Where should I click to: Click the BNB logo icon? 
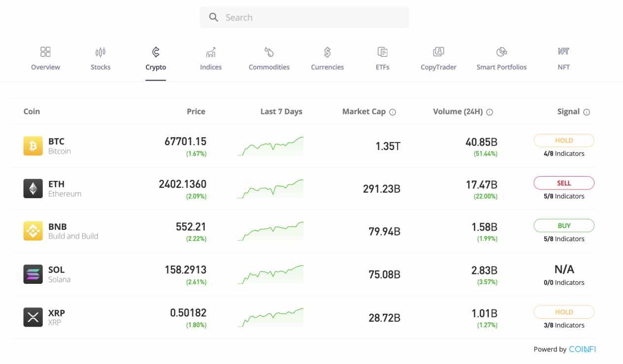coord(33,231)
